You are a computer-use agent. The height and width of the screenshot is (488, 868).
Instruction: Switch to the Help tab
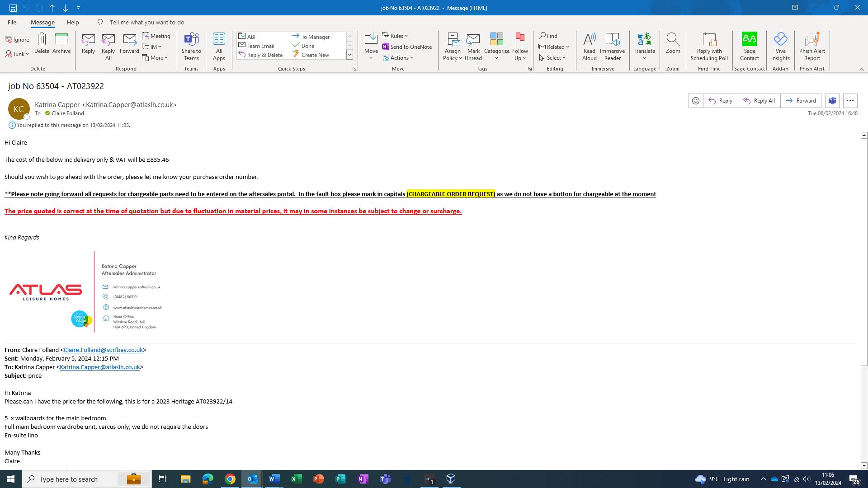pos(73,22)
